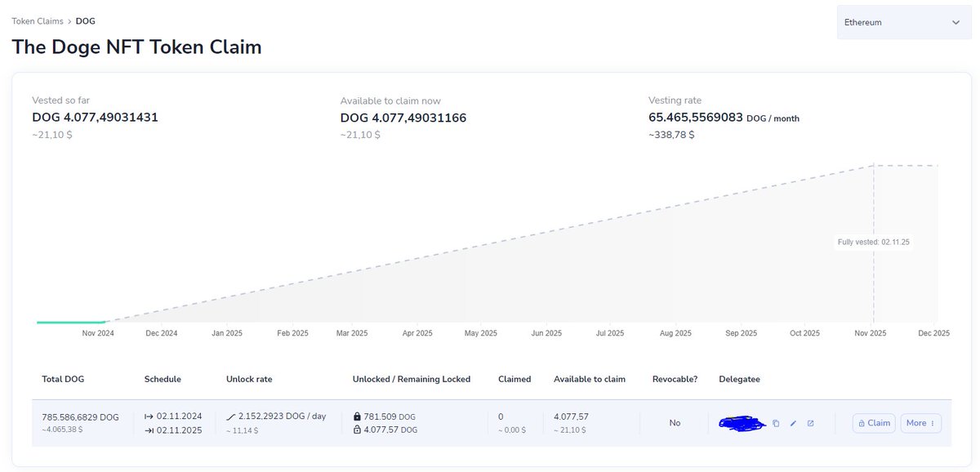This screenshot has height=472, width=980.
Task: Copy the delegatee address
Action: 776,423
